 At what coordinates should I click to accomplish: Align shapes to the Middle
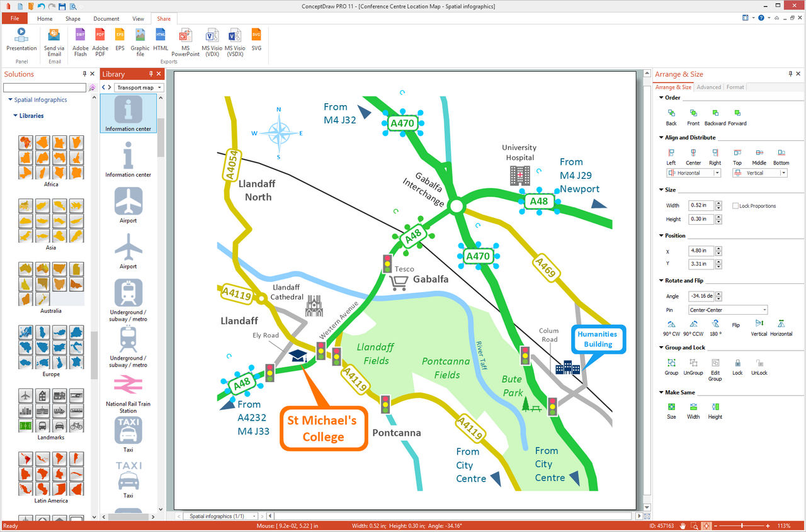759,157
